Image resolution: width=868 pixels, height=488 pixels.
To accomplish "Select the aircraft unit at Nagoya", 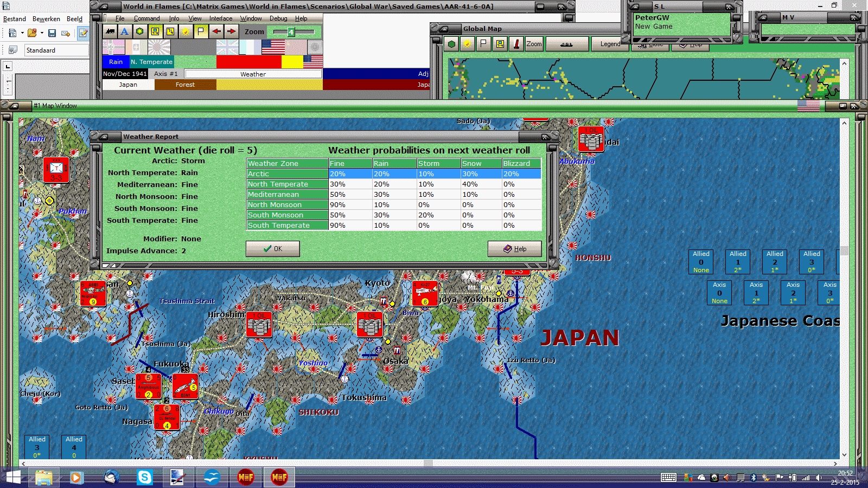I will (425, 293).
